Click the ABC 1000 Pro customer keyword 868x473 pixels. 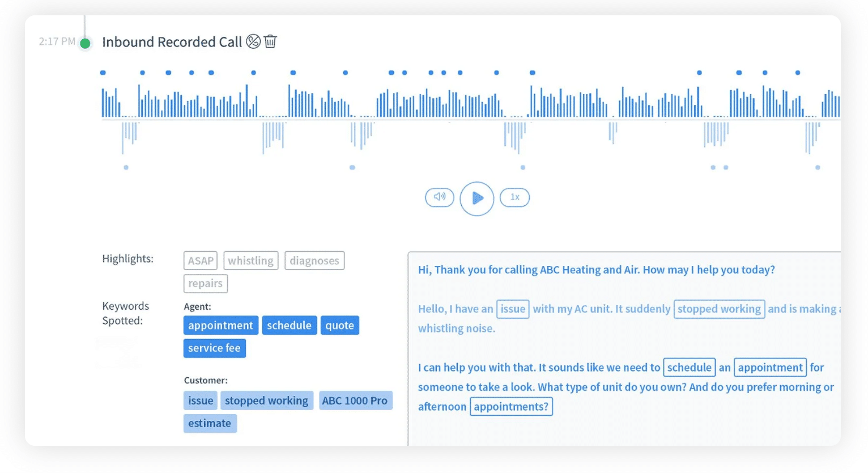coord(356,400)
